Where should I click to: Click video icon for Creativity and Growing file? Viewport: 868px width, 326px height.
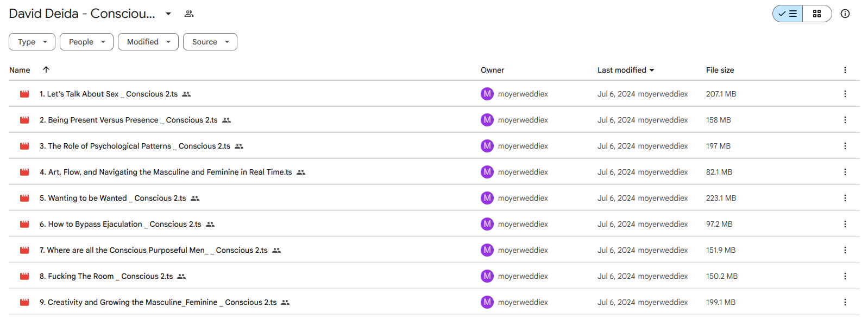tap(24, 302)
